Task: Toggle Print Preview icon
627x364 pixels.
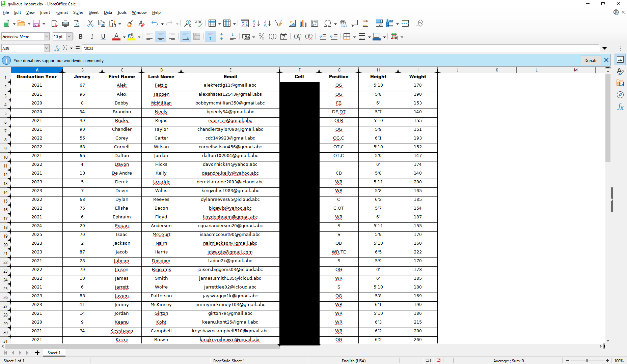Action: pyautogui.click(x=77, y=23)
